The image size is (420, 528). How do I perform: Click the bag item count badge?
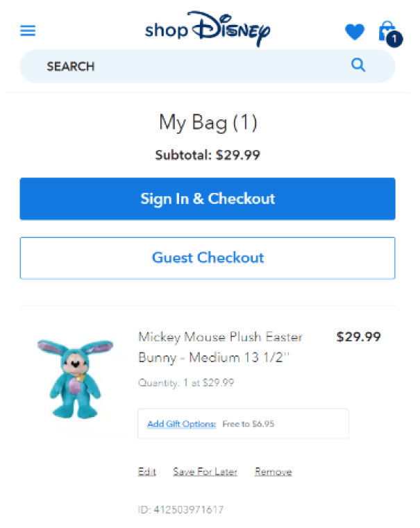pos(394,40)
